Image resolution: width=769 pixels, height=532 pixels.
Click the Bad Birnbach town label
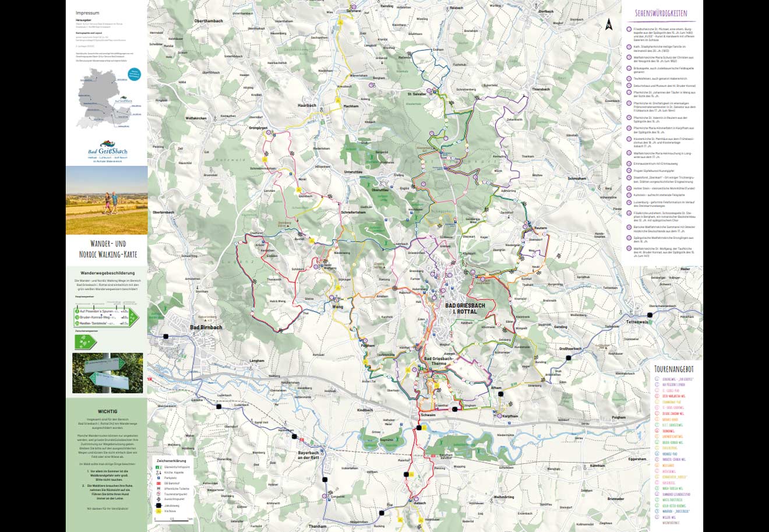(206, 327)
